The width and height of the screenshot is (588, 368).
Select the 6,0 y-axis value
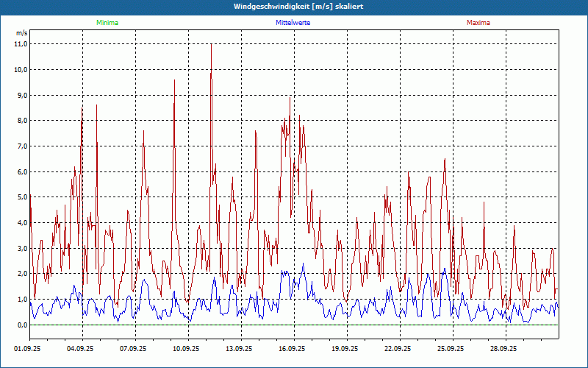tap(24, 171)
